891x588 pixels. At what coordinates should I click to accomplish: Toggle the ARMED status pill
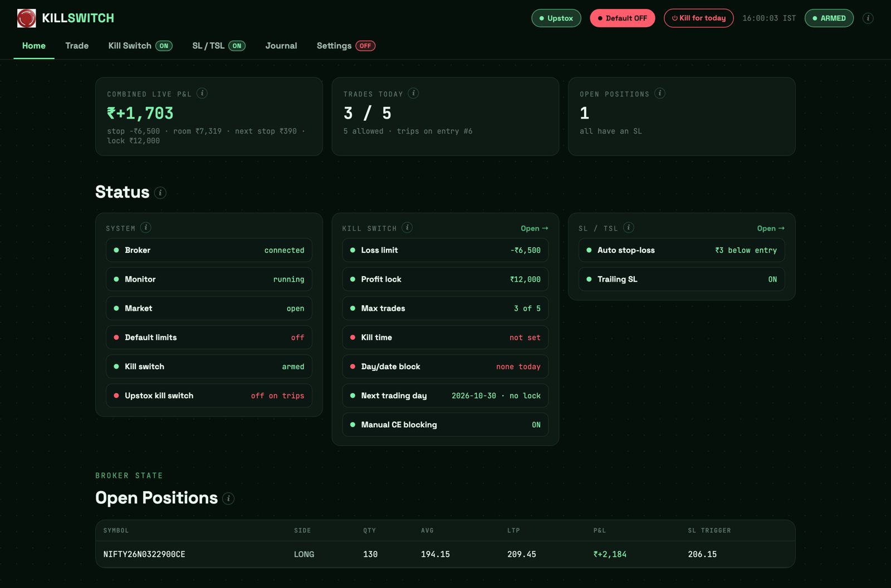(829, 18)
